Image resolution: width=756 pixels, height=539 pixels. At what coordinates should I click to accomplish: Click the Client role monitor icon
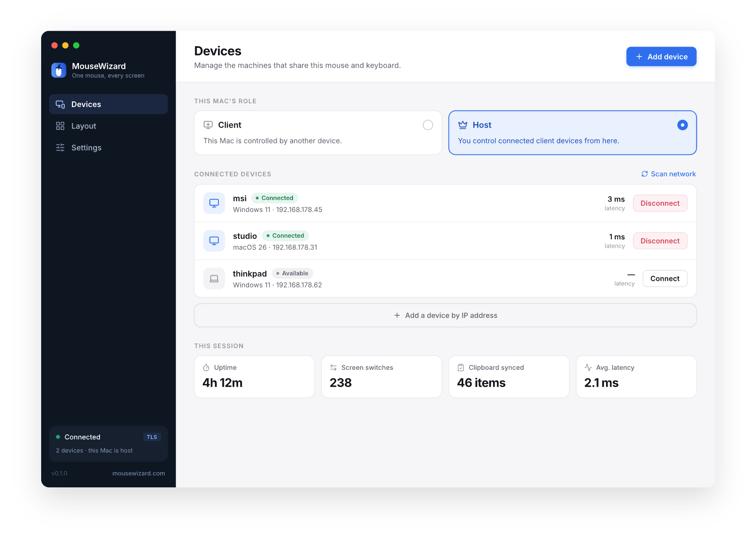coord(208,125)
